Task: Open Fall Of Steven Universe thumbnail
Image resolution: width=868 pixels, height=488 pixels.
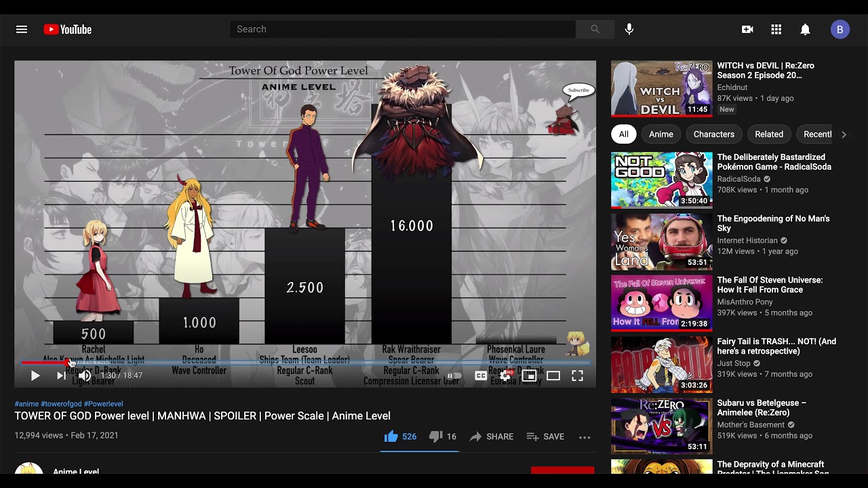Action: pos(662,303)
